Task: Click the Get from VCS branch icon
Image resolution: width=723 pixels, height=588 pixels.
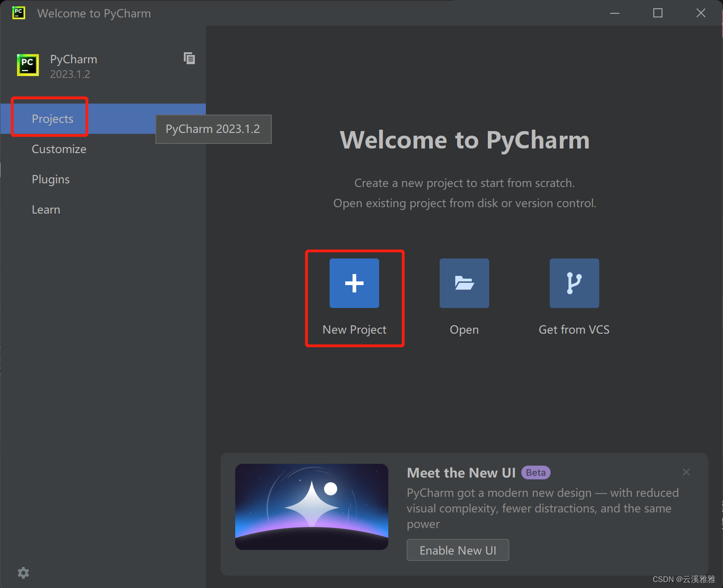Action: (574, 283)
